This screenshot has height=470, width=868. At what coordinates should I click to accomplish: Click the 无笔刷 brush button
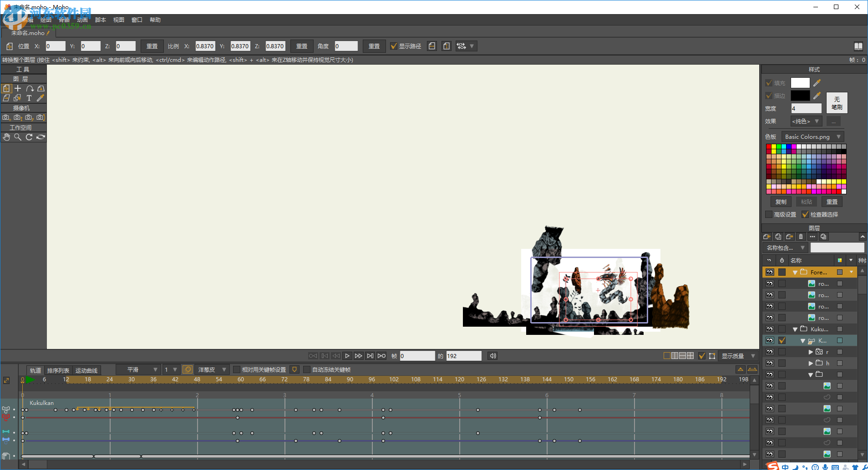pyautogui.click(x=837, y=103)
